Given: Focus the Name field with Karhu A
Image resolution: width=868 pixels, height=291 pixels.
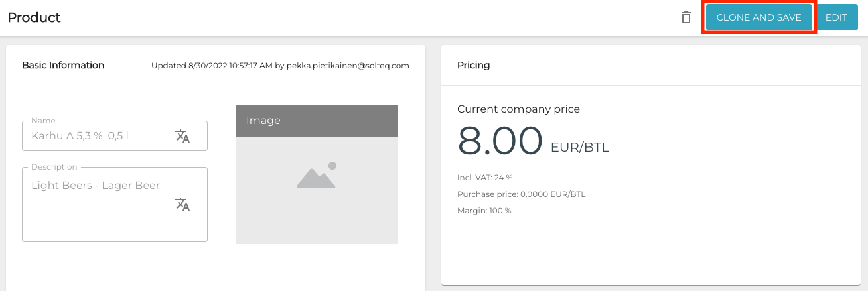Looking at the screenshot, I should pyautogui.click(x=100, y=136).
